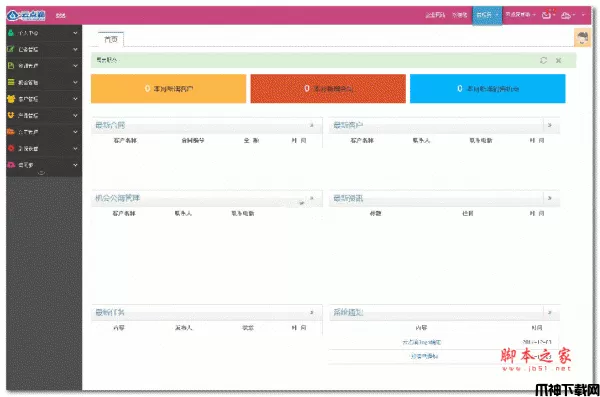Click the first text link in the pink header
600x397 pixels.
(x=435, y=15)
